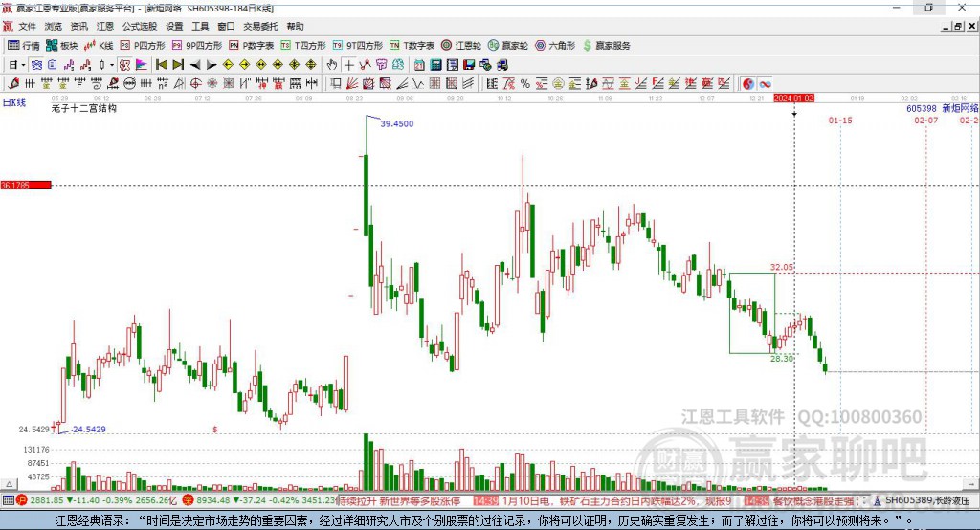Open the 窗口 menu

tap(226, 26)
